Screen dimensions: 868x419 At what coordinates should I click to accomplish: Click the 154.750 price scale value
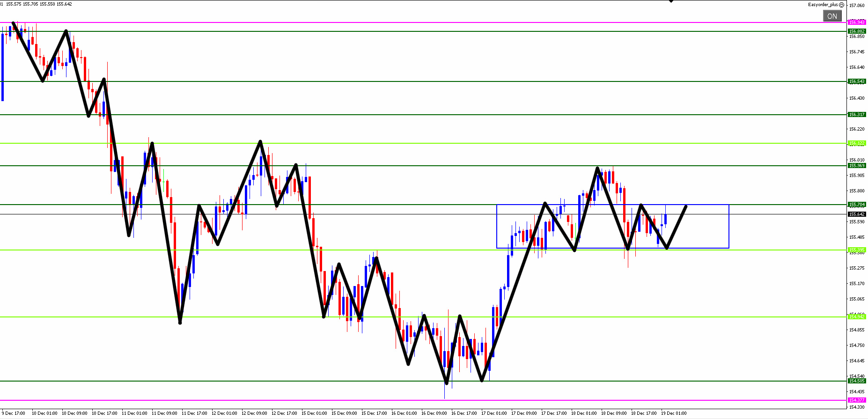[857, 345]
